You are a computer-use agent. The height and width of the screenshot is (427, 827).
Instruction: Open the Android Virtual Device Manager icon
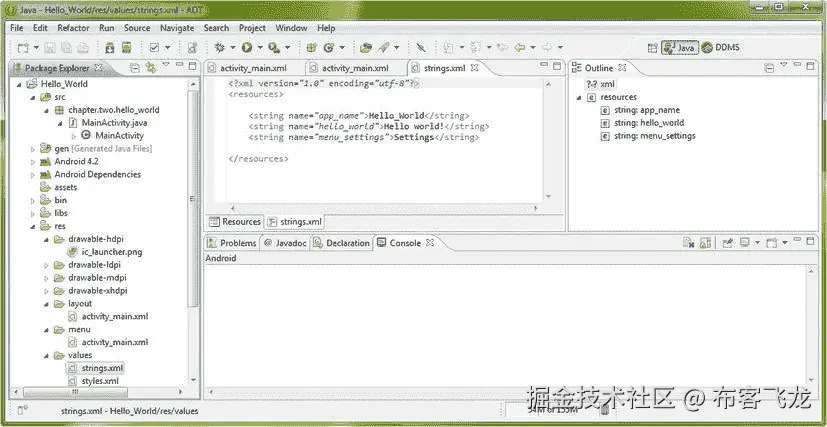click(127, 48)
